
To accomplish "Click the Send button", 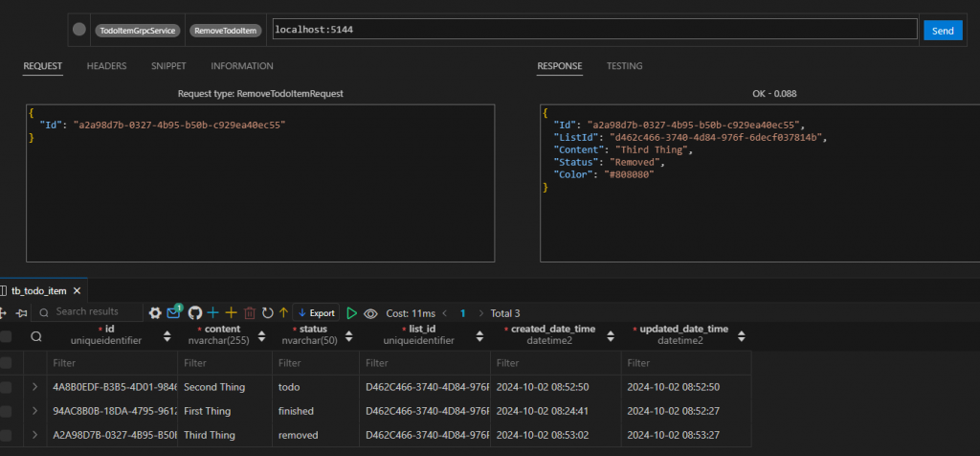I will click(x=942, y=31).
